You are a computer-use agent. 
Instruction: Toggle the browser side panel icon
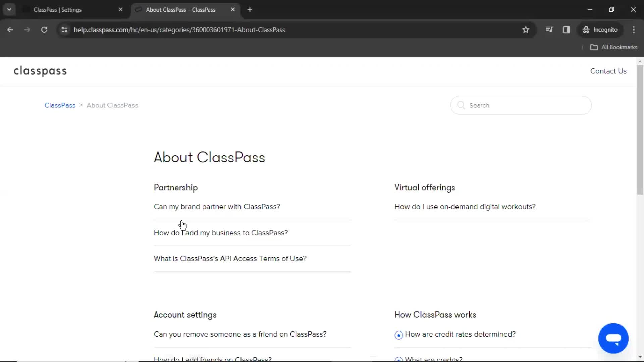click(x=566, y=29)
